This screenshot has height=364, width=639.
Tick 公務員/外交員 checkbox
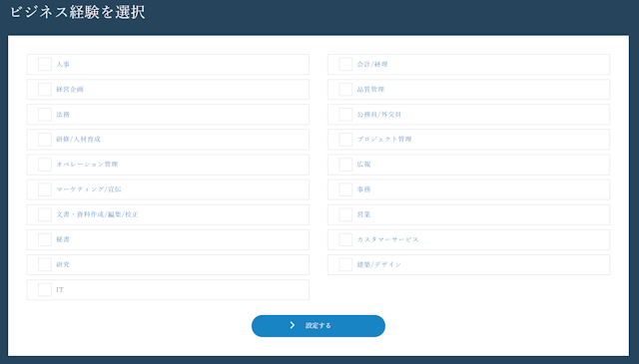coord(345,115)
